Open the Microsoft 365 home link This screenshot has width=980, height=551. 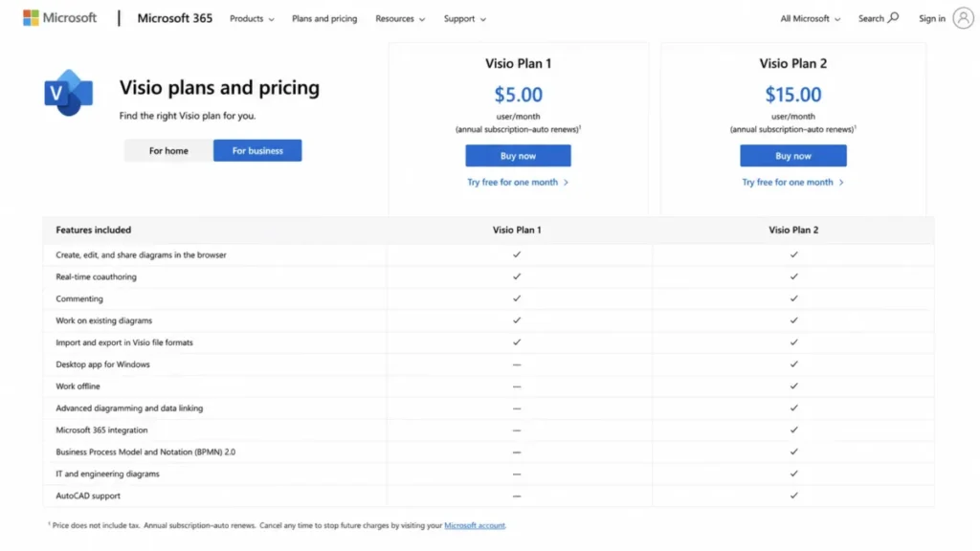[x=174, y=18]
